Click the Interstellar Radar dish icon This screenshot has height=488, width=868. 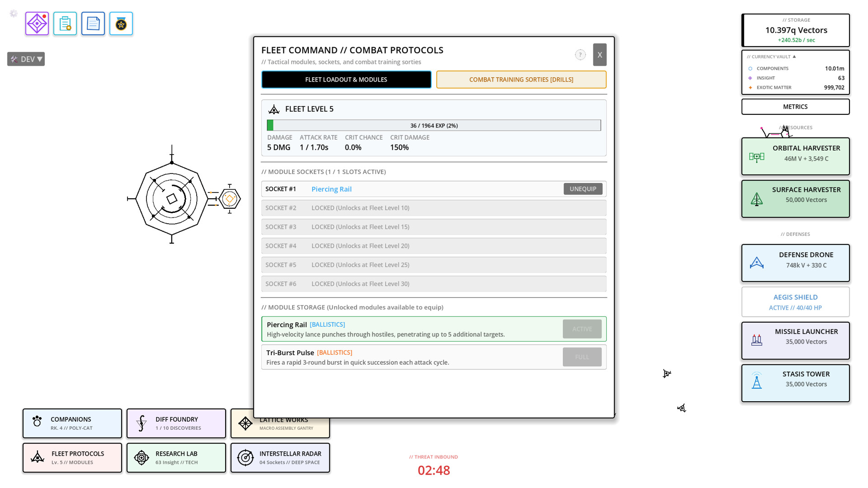tap(245, 458)
